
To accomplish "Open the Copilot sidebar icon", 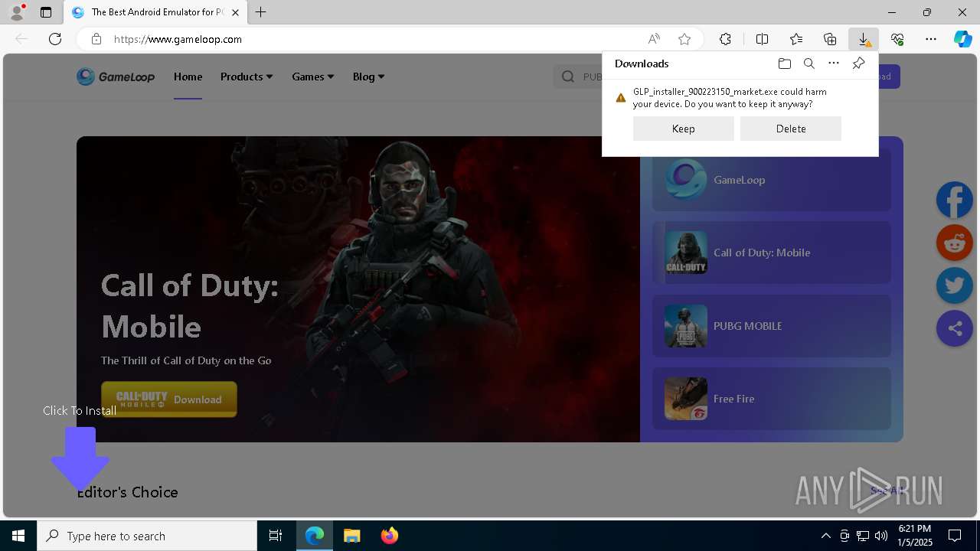I will (x=962, y=39).
